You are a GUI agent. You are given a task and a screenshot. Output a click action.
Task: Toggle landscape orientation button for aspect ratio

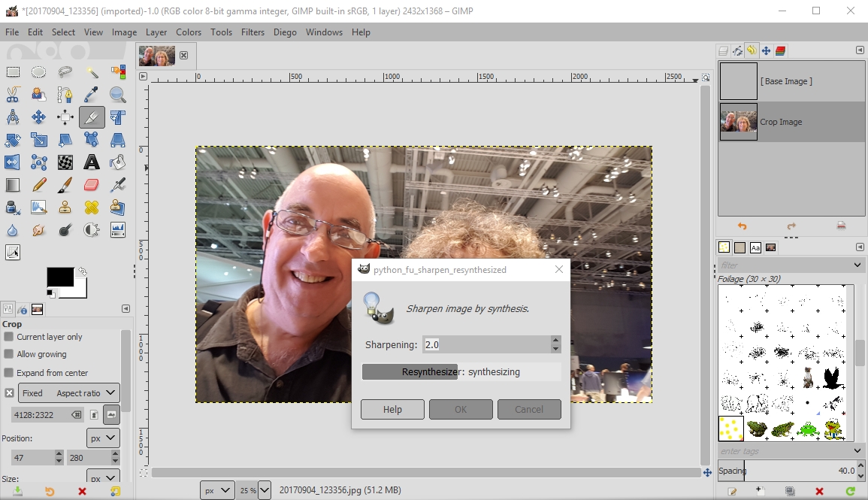pos(111,415)
